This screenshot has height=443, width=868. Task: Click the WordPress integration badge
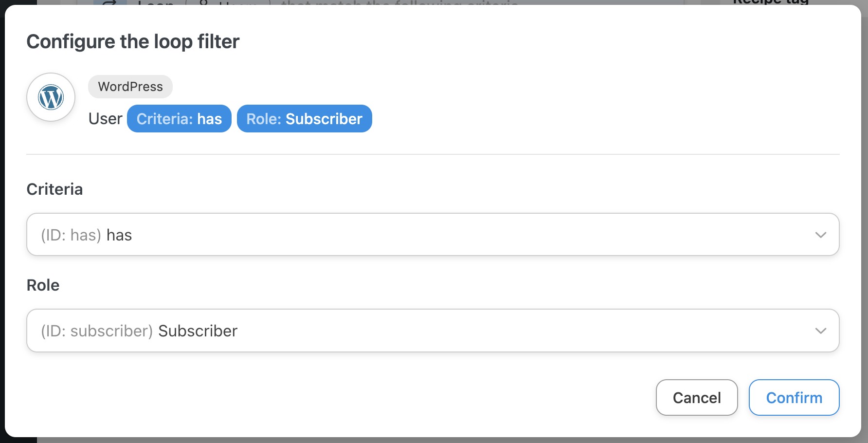pyautogui.click(x=130, y=87)
